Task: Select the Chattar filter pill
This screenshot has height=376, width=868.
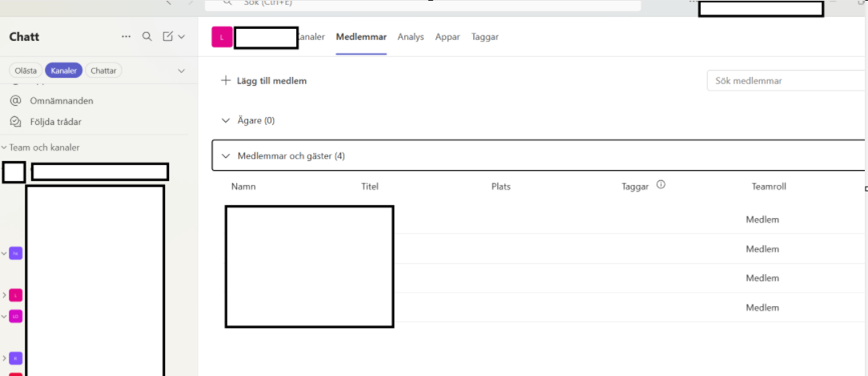Action: point(103,71)
